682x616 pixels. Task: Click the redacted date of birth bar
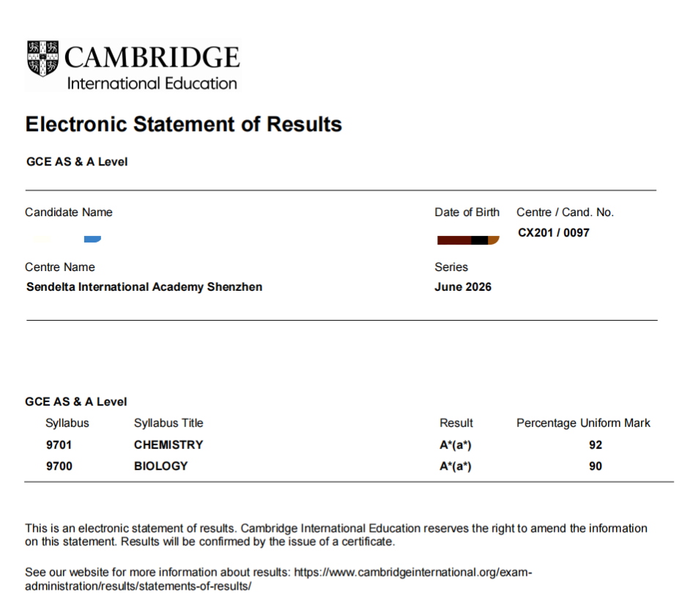pos(468,240)
